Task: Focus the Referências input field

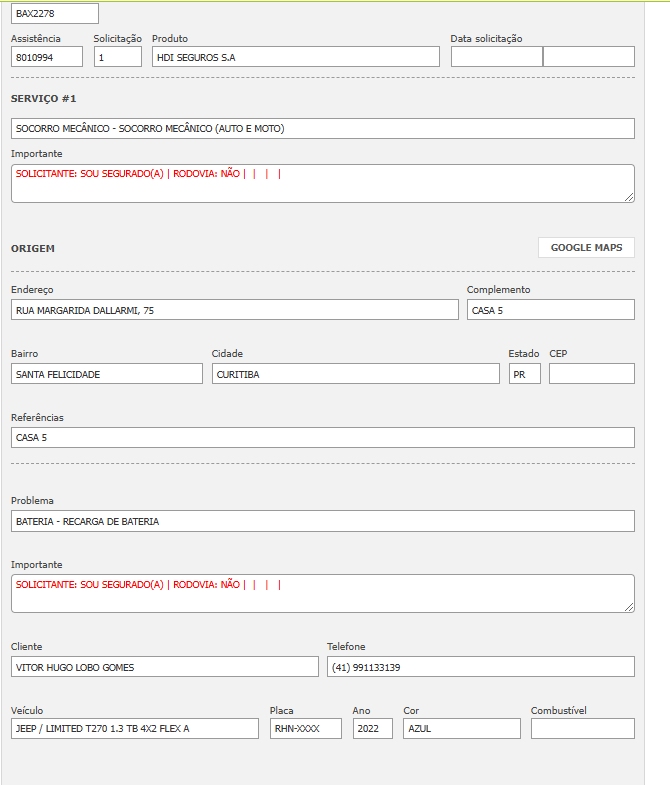Action: click(x=322, y=438)
